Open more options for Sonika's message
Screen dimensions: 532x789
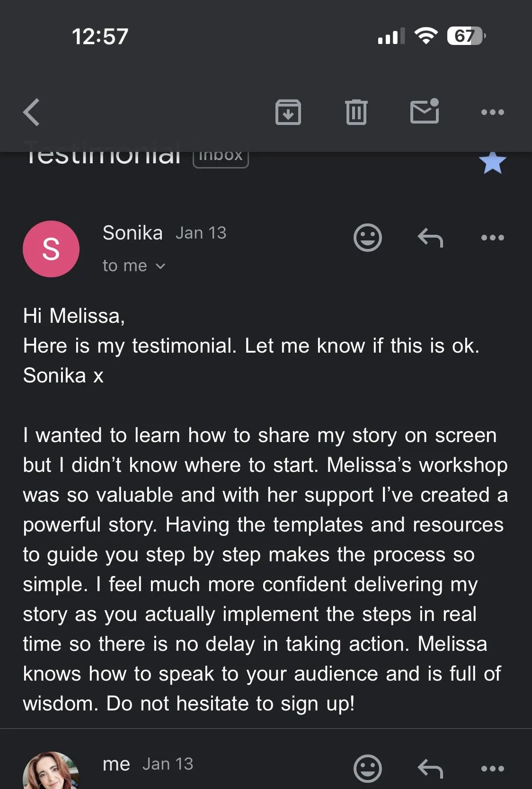click(x=492, y=237)
